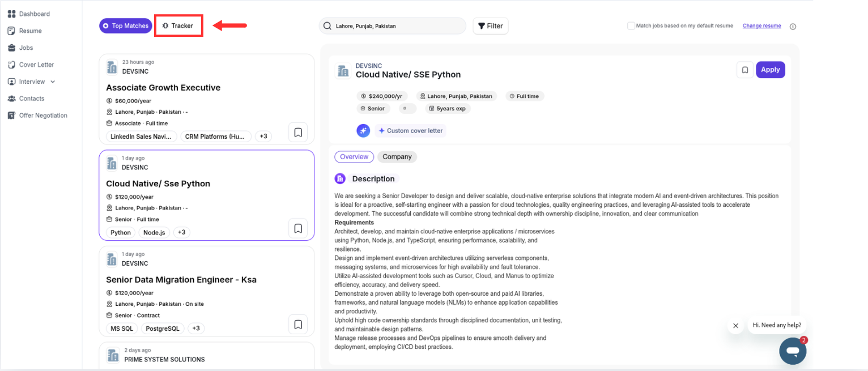Viewport: 868px width, 371px height.
Task: Click the Lahore, Punjab, Pakistan location chip
Action: (x=457, y=96)
